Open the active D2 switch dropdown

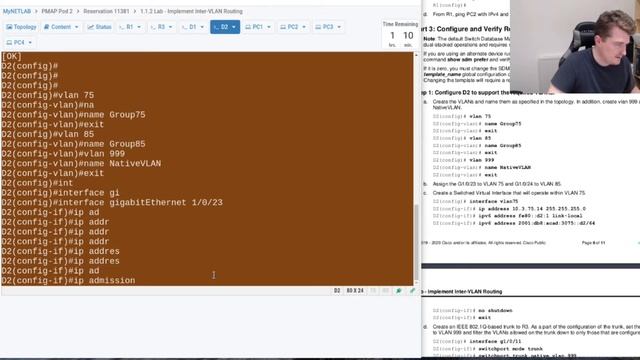tap(225, 27)
